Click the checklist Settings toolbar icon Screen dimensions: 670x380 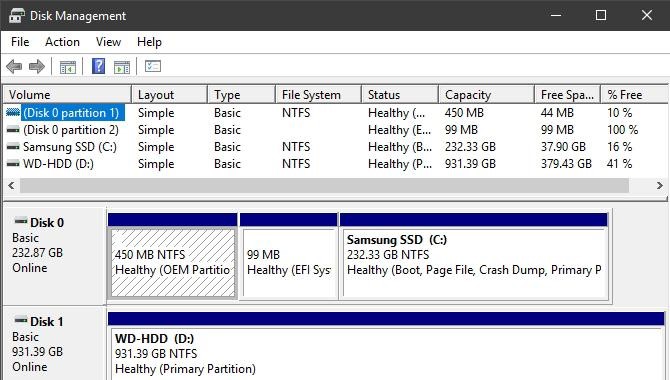pos(153,66)
